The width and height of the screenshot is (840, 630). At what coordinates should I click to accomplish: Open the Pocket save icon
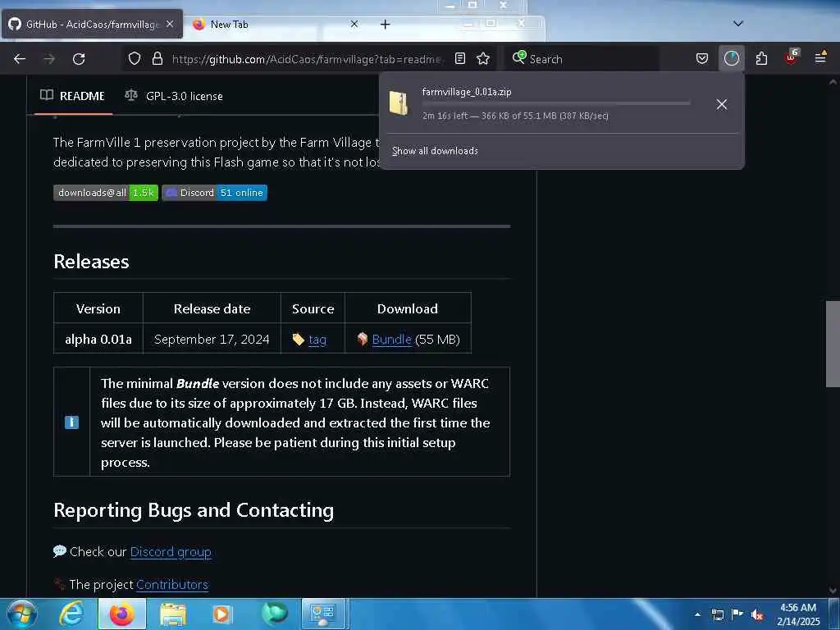pyautogui.click(x=702, y=58)
